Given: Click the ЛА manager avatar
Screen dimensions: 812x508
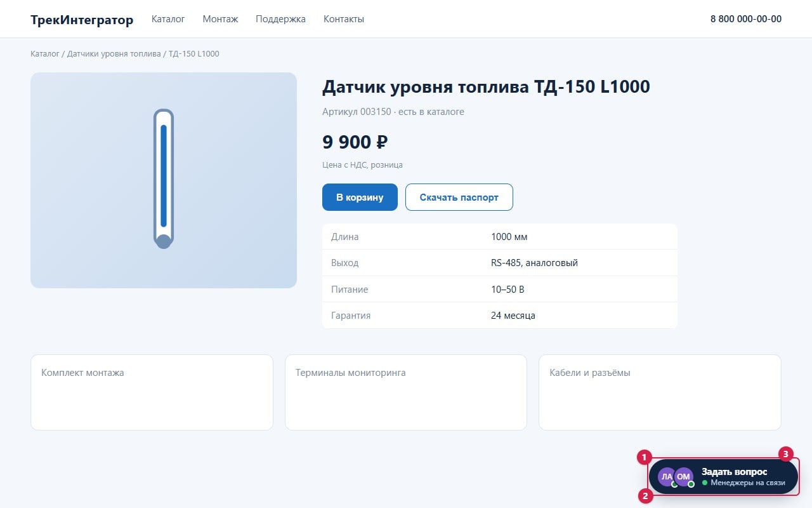Looking at the screenshot, I should [x=666, y=477].
